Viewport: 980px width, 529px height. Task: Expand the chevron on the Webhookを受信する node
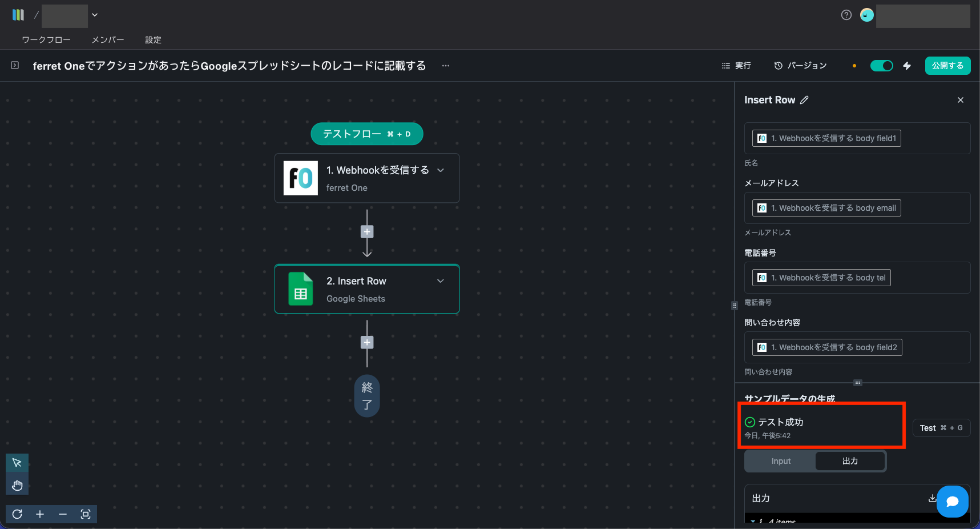pos(441,170)
